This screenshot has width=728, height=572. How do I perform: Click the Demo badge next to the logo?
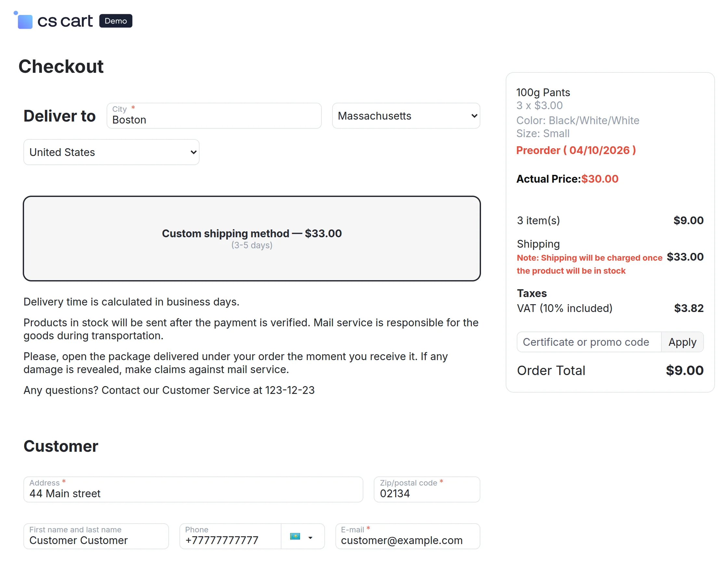[x=115, y=21]
